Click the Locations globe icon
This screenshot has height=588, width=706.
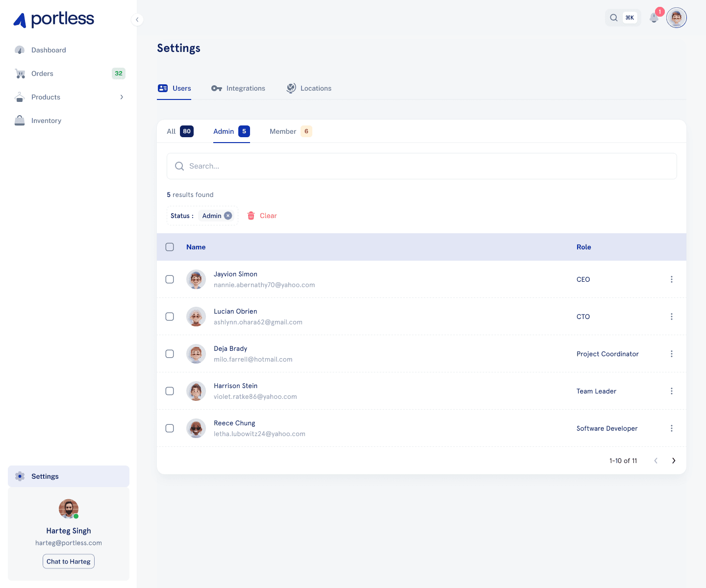[x=291, y=88]
